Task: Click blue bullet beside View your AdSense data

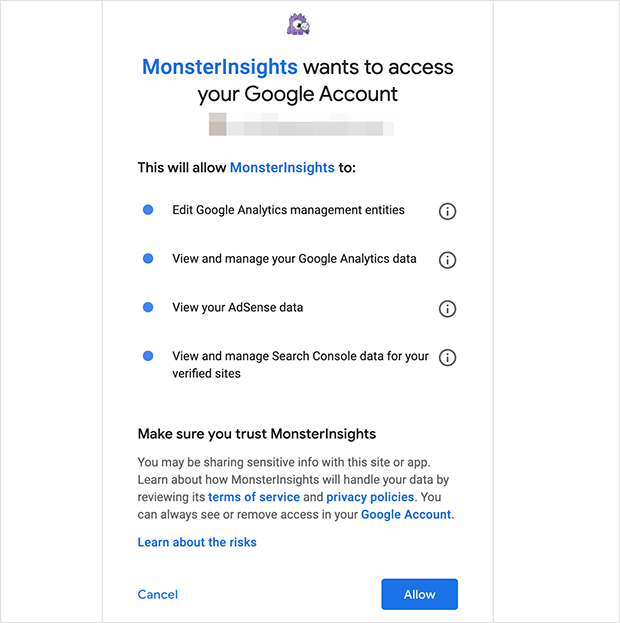Action: [x=148, y=307]
